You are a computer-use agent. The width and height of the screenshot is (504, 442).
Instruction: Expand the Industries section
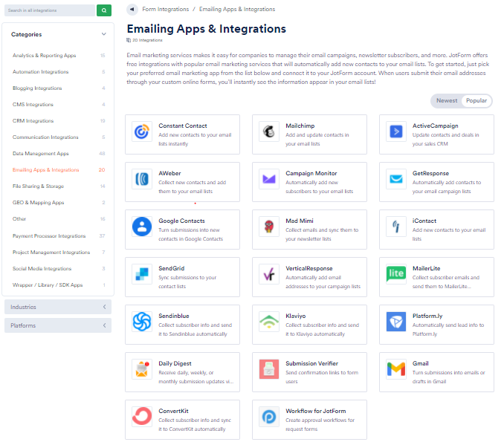[58, 307]
